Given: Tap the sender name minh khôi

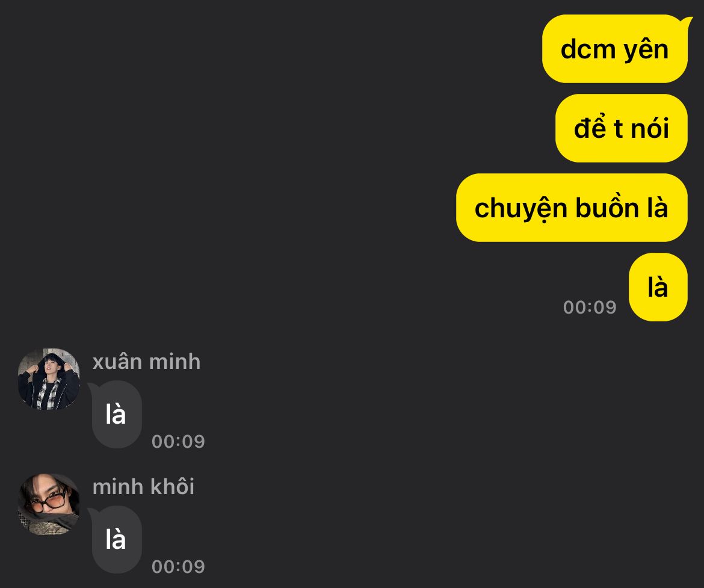Looking at the screenshot, I should coord(143,487).
